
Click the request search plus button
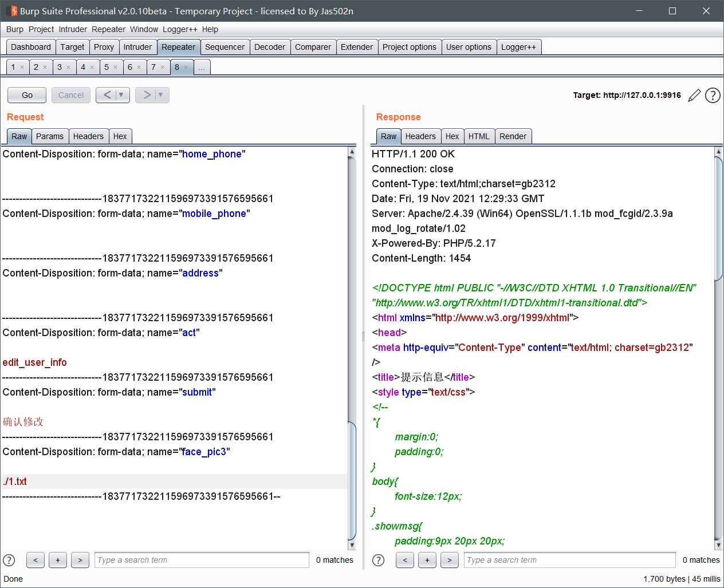tap(58, 560)
